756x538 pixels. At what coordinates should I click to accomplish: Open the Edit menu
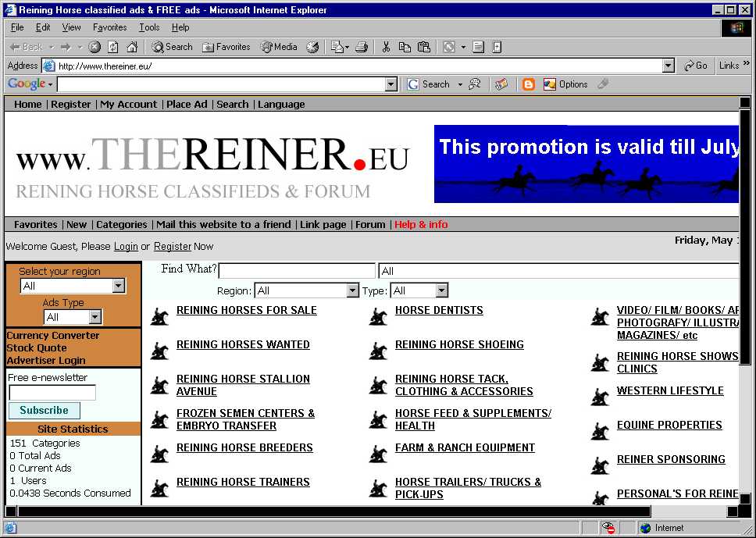(x=43, y=27)
